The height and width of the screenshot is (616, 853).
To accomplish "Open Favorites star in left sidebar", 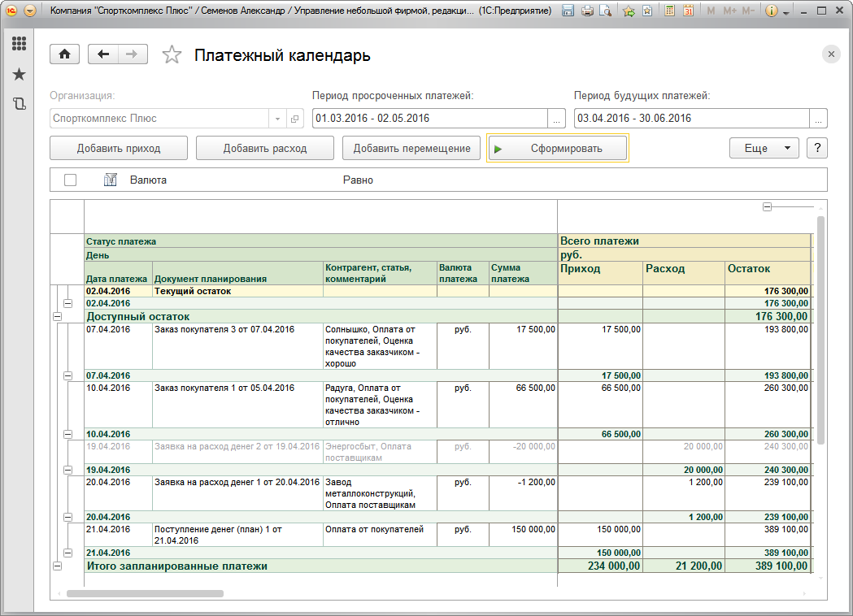I will click(19, 75).
